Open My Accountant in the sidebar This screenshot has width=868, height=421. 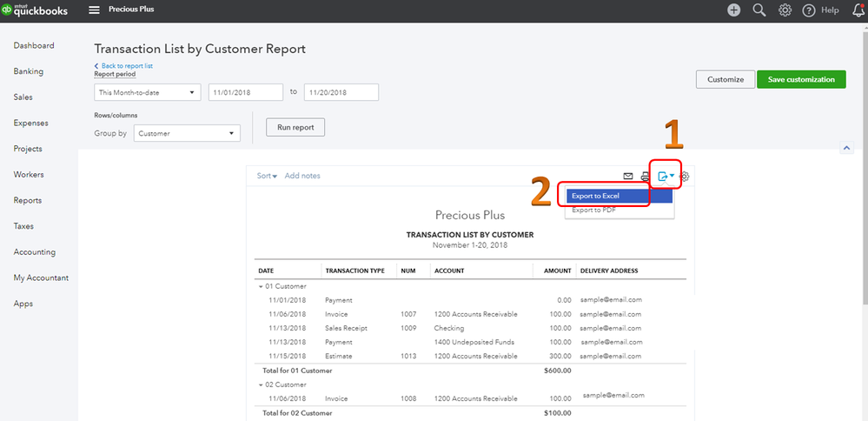pyautogui.click(x=41, y=277)
